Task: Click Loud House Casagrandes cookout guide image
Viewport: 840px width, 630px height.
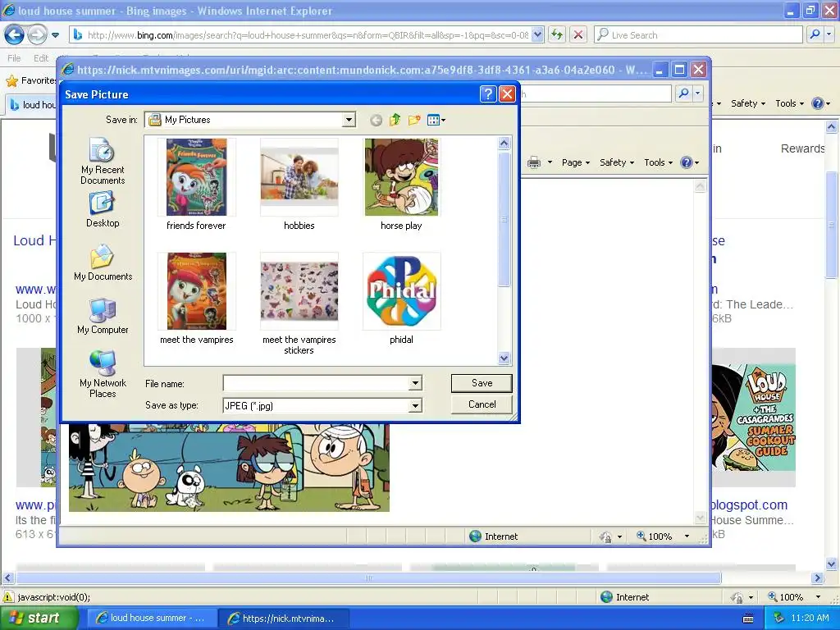Action: (x=753, y=417)
